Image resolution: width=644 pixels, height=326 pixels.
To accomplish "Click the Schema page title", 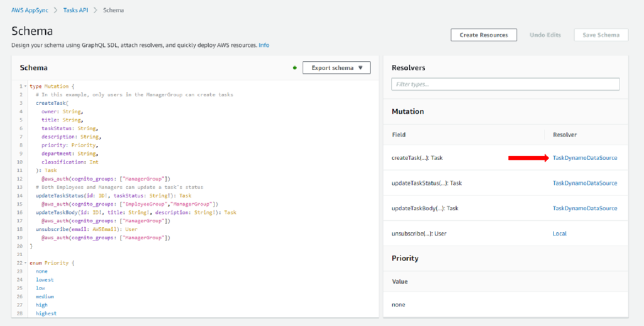I will [32, 31].
